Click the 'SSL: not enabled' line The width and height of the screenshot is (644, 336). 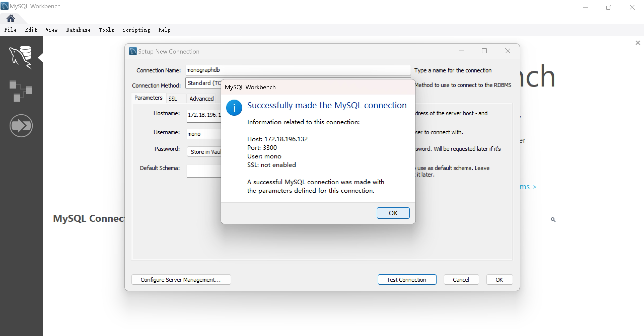271,165
